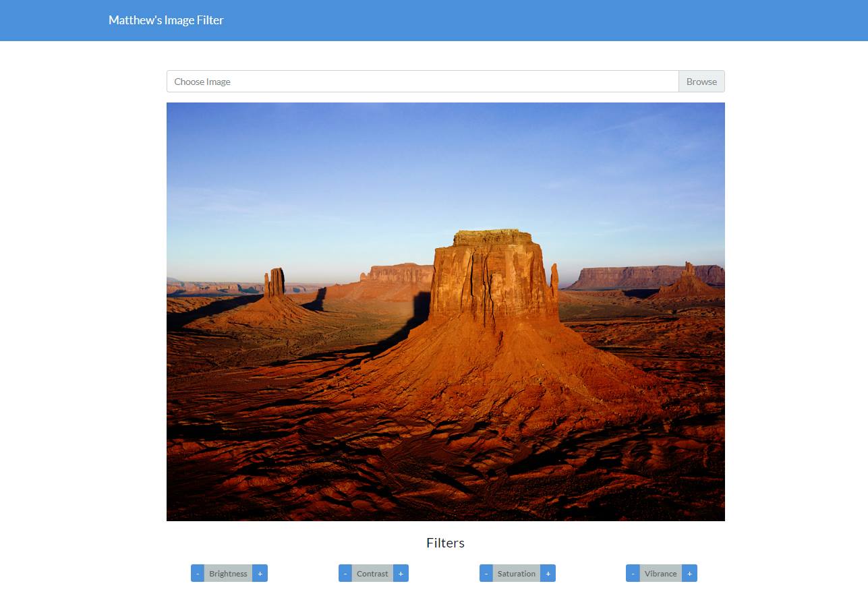Screen dimensions: 868x594
Task: Boost saturation with the plus button
Action: tap(548, 573)
